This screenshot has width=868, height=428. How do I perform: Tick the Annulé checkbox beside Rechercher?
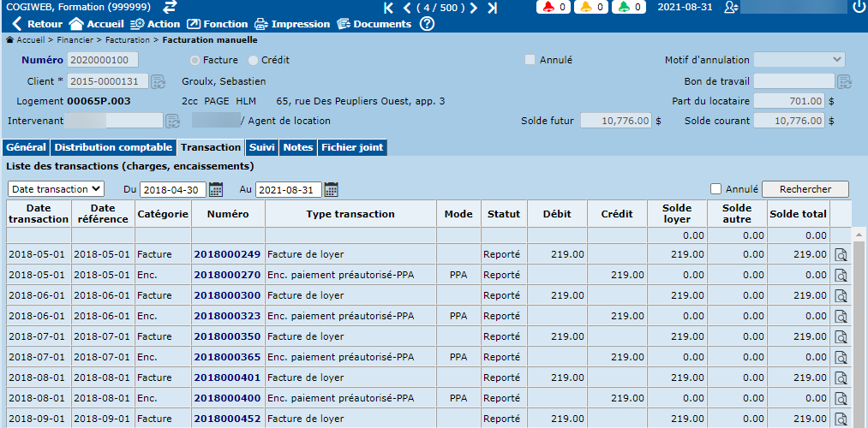click(x=716, y=189)
